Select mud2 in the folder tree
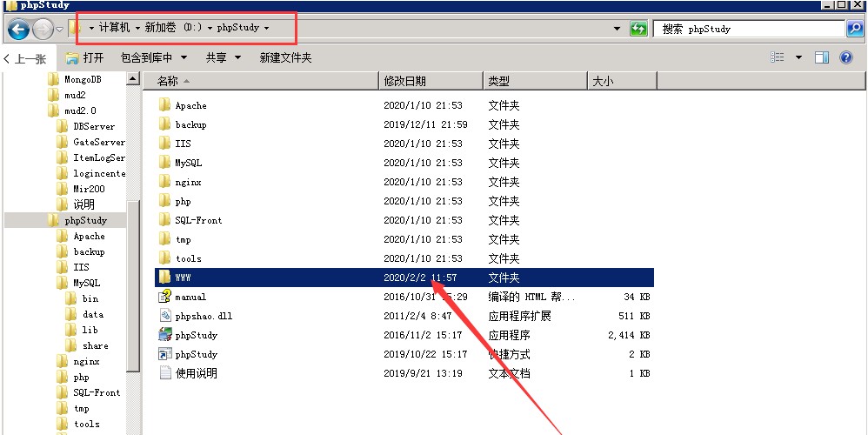This screenshot has height=435, width=868. [x=75, y=95]
